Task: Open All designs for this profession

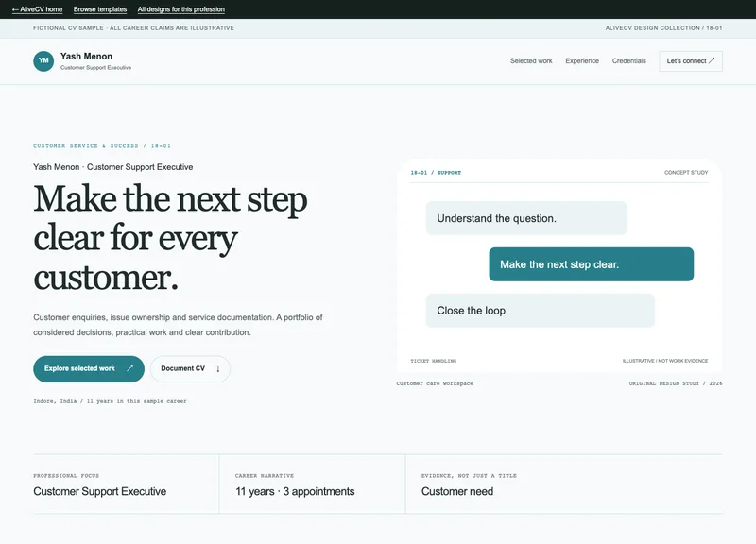Action: (180, 9)
